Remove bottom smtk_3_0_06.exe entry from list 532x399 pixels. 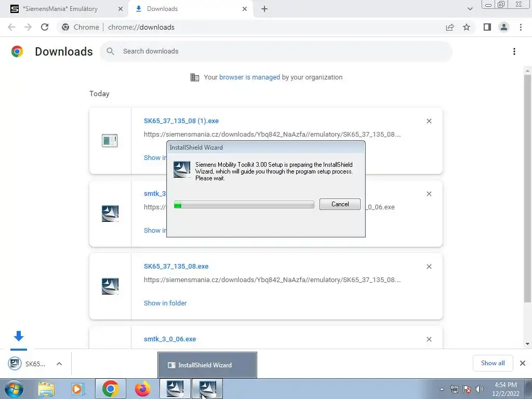pyautogui.click(x=429, y=339)
